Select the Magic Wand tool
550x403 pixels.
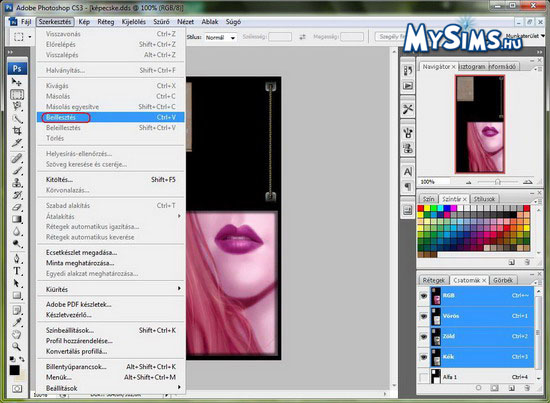coord(16,119)
